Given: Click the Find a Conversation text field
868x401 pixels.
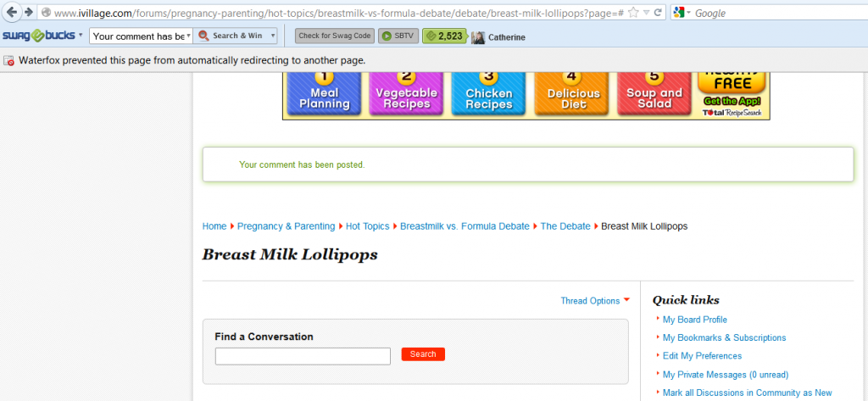Looking at the screenshot, I should tap(303, 356).
